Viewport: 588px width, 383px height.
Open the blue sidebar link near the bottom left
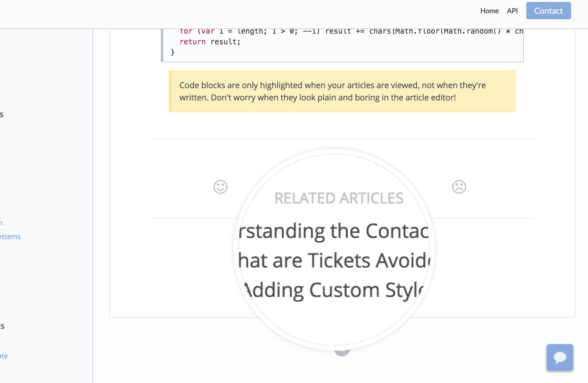pos(4,355)
